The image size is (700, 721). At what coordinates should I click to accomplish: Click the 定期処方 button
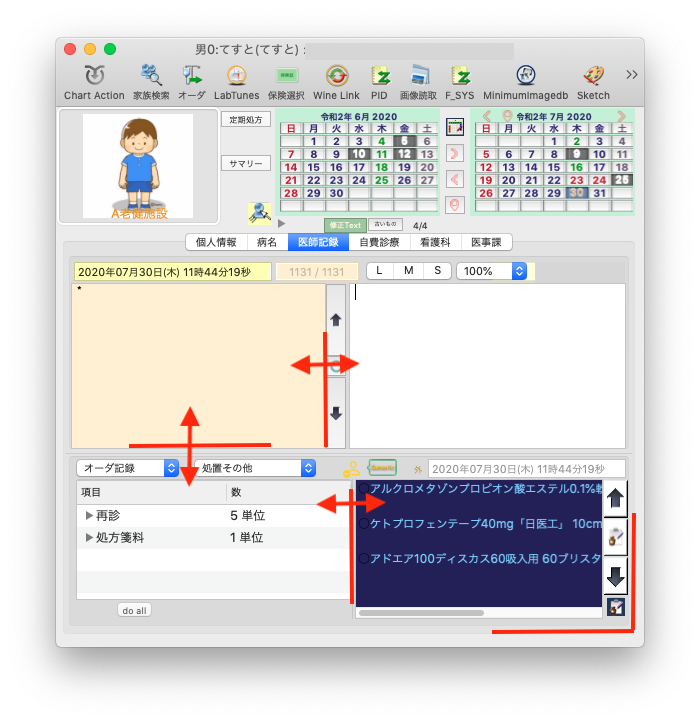[245, 119]
